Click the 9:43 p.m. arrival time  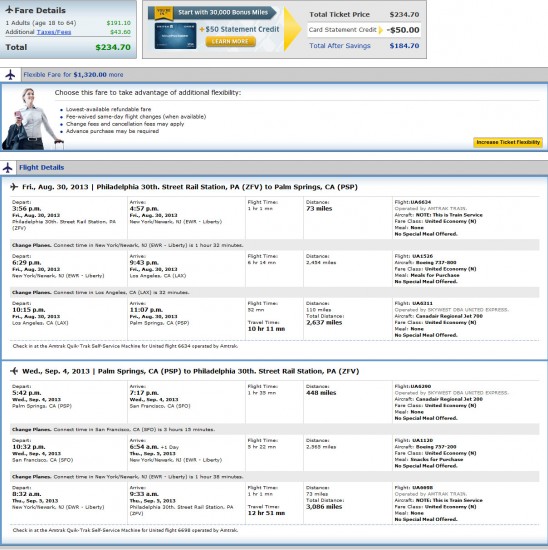[x=144, y=263]
